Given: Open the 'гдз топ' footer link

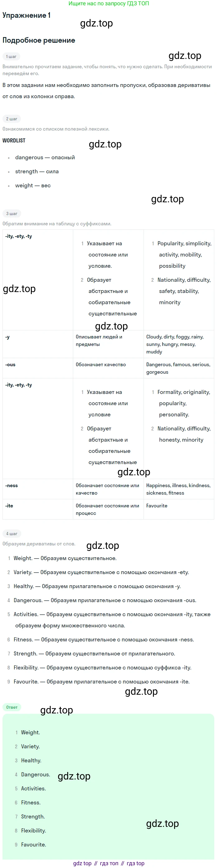Looking at the screenshot, I should 109,863.
